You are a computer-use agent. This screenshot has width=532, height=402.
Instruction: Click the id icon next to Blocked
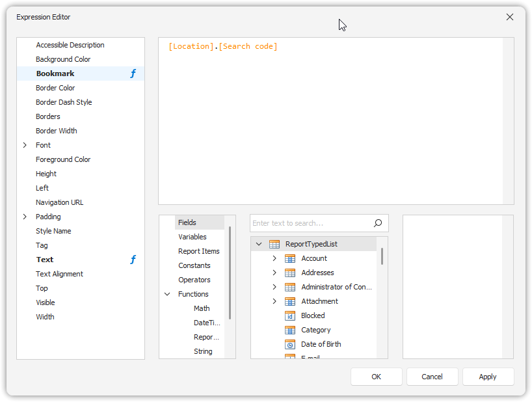[289, 315]
